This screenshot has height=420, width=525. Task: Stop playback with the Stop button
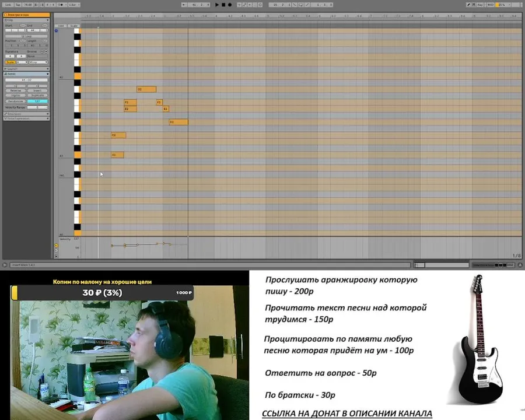(223, 5)
